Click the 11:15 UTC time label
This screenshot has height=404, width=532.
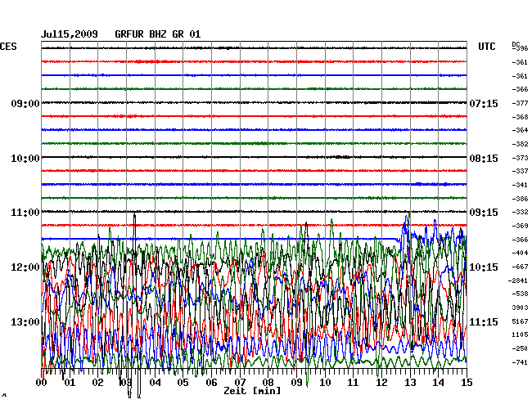click(x=484, y=321)
